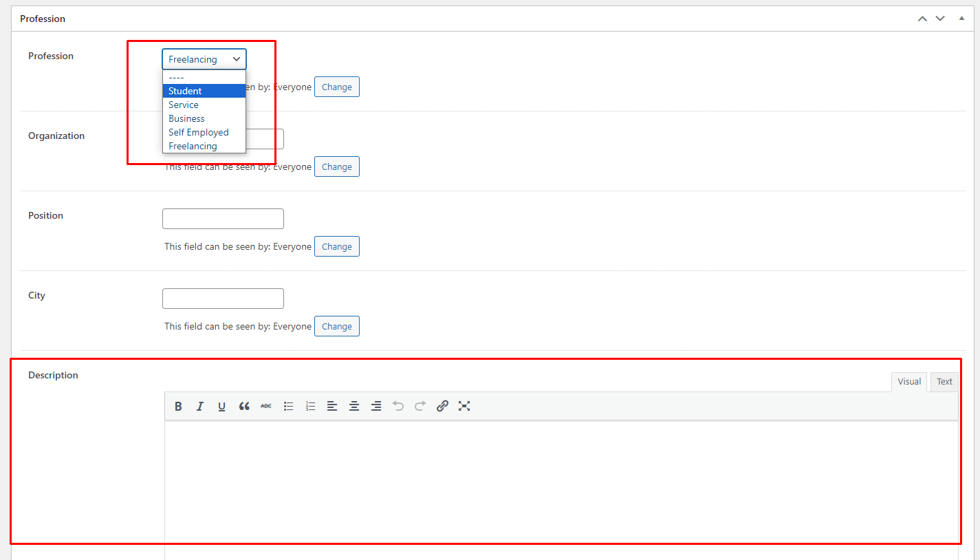Align text right in Description editor
Screen dimensions: 980x560
pyautogui.click(x=376, y=406)
